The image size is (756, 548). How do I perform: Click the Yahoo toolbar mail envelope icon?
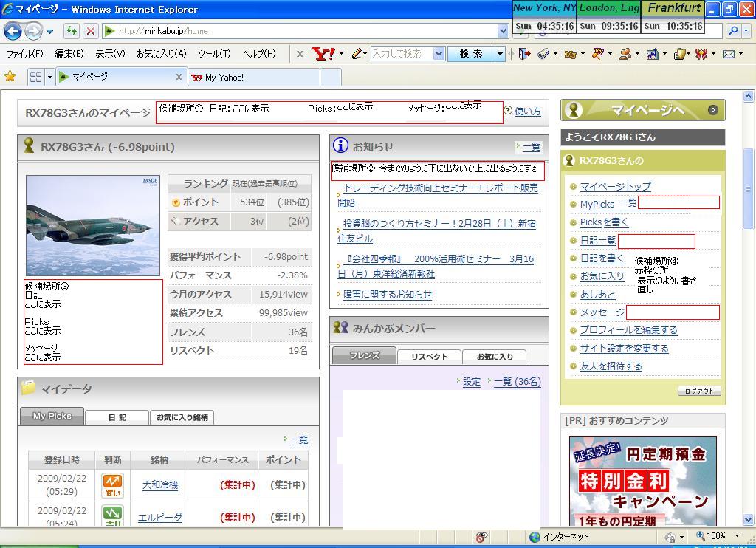pyautogui.click(x=729, y=54)
